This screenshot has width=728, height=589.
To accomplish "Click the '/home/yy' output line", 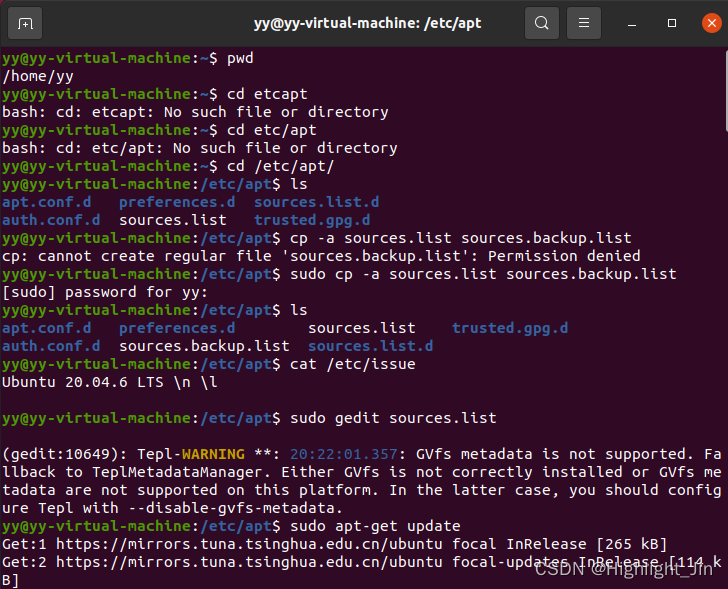I will click(38, 76).
